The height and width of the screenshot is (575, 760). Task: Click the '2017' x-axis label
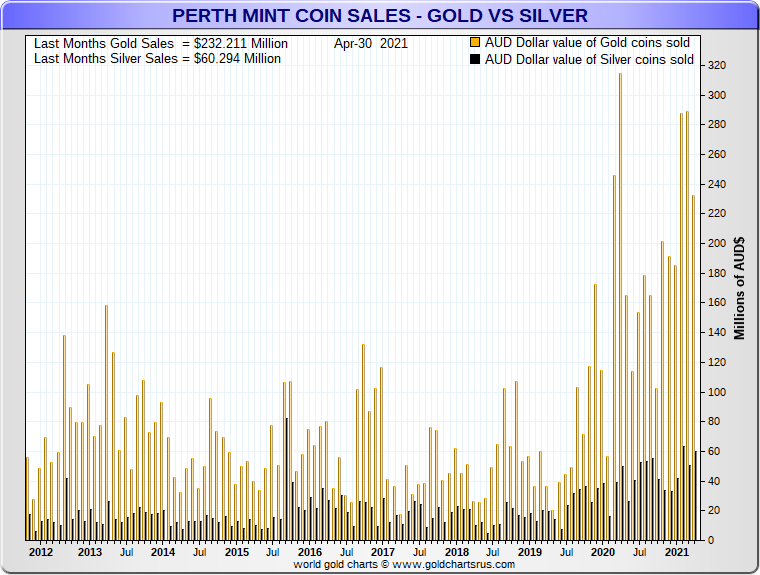(383, 552)
